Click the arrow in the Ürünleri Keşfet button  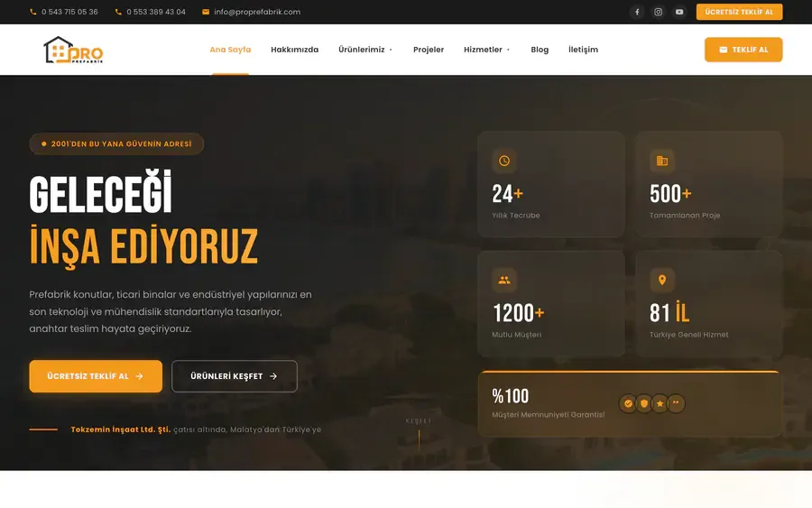(273, 376)
